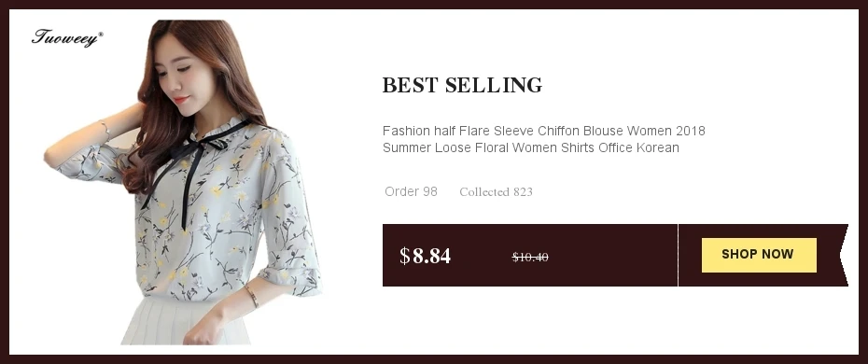The height and width of the screenshot is (364, 868).
Task: Click the registered trademark symbol beside Tuoweey
Action: click(x=100, y=35)
